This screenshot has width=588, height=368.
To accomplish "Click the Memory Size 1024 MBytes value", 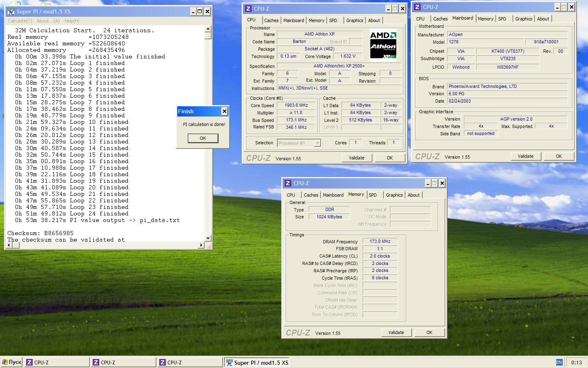I will [x=329, y=217].
